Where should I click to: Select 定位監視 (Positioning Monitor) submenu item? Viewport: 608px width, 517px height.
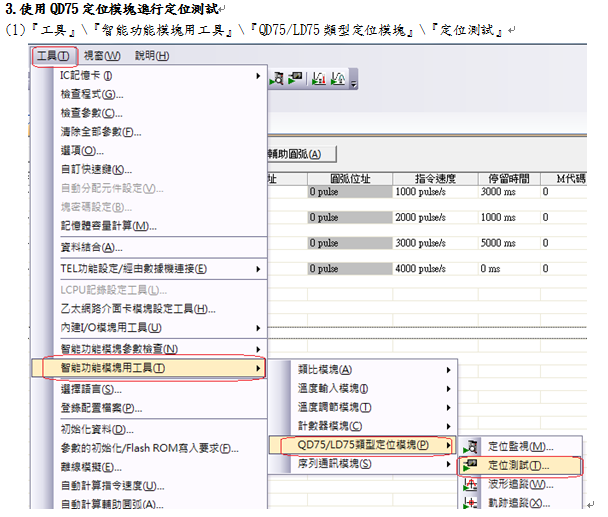click(x=519, y=445)
